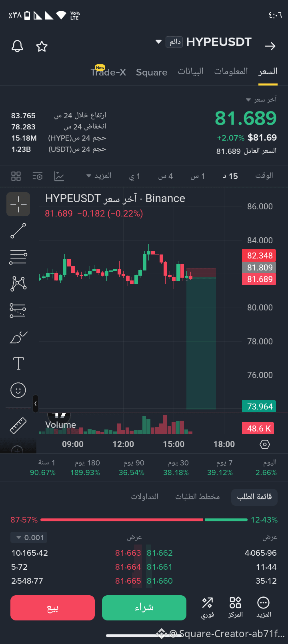Select the 15 د interval

(230, 176)
